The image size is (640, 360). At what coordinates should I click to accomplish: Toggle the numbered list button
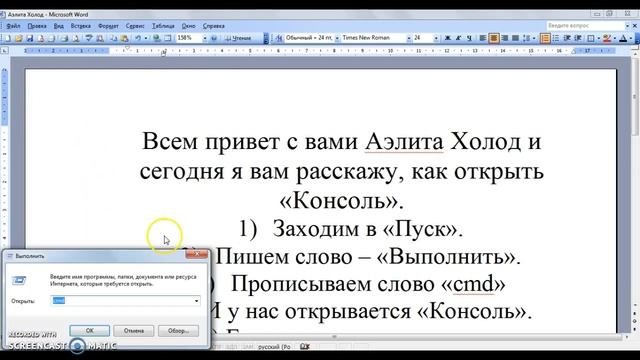tap(545, 38)
